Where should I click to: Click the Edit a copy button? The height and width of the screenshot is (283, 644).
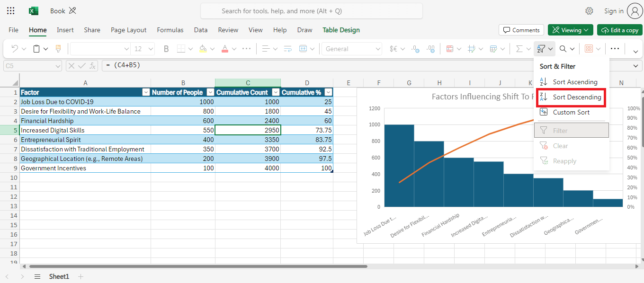point(619,30)
